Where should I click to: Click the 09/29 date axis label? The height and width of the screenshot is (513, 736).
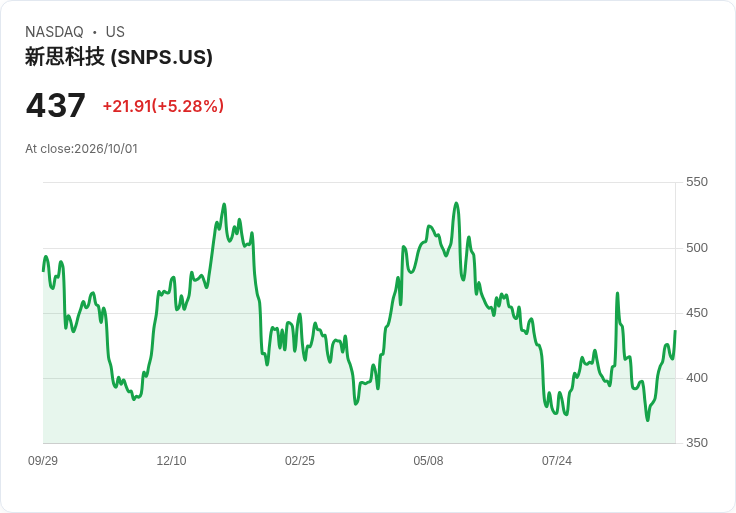[43, 461]
